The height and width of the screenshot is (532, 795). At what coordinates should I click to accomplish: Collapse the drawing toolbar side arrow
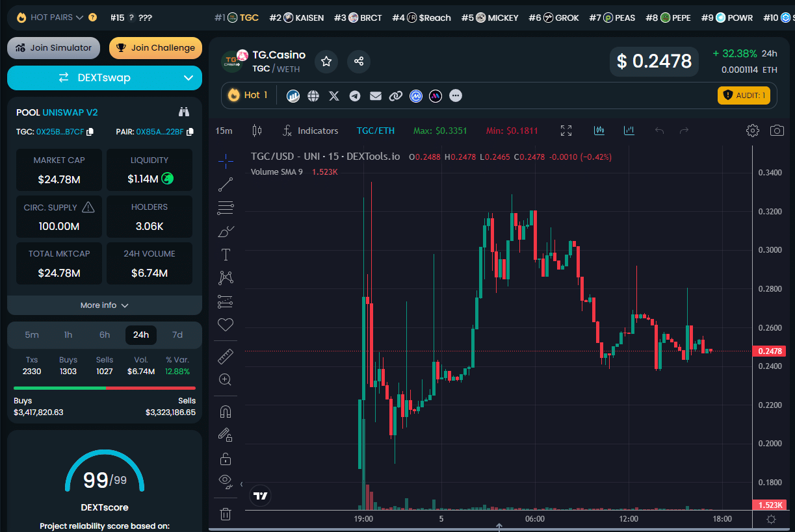coord(241,484)
